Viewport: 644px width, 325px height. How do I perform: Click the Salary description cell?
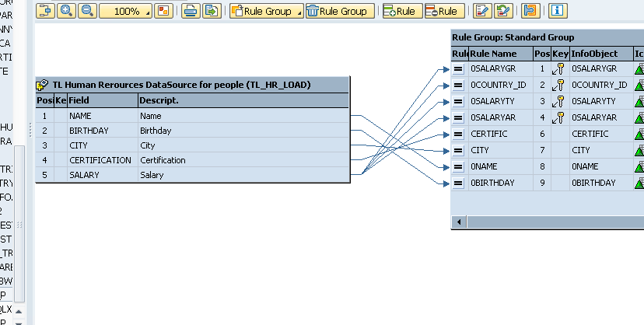[x=243, y=175]
